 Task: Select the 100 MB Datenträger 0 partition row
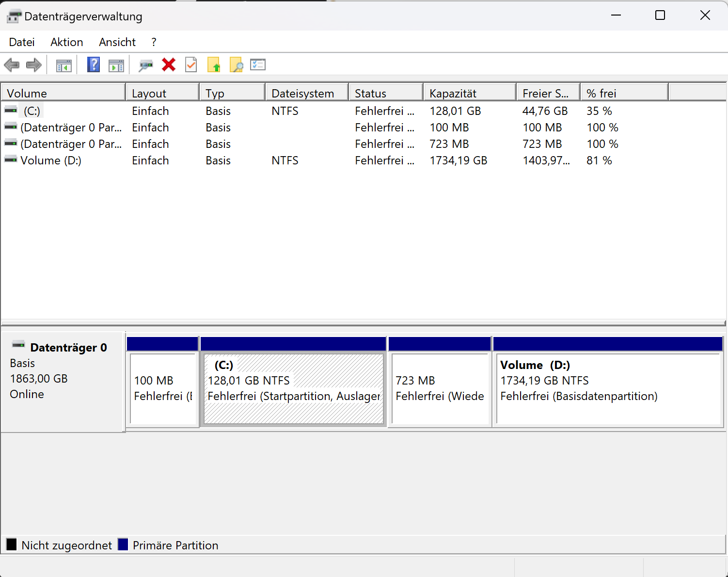(364, 128)
